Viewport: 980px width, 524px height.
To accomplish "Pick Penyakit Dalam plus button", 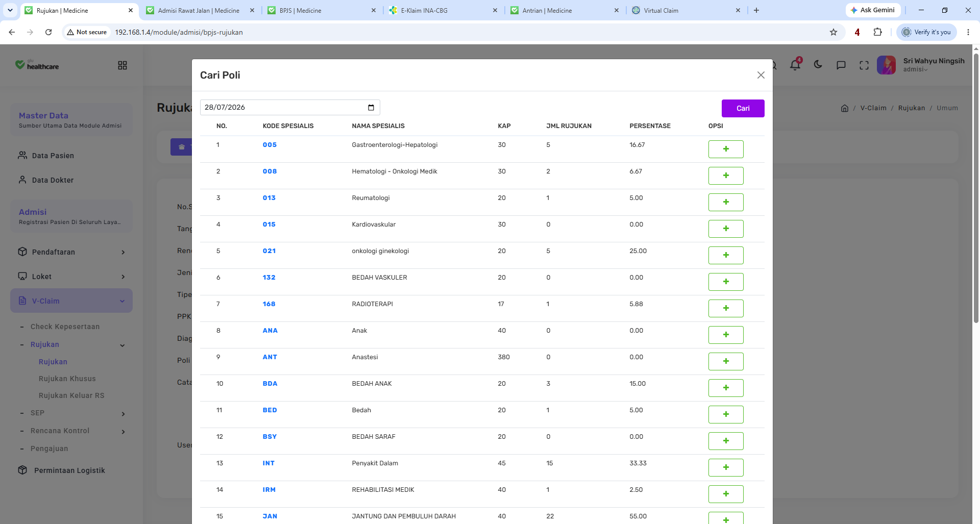I will (726, 467).
